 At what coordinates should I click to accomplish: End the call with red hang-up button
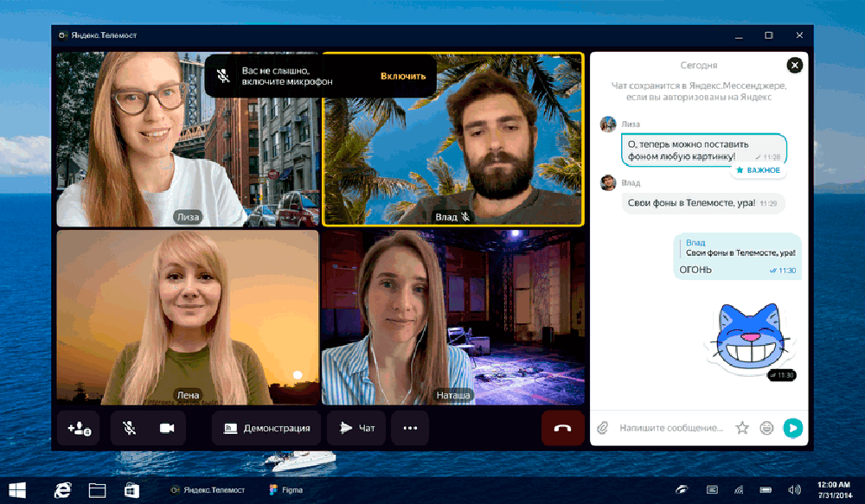(x=562, y=428)
